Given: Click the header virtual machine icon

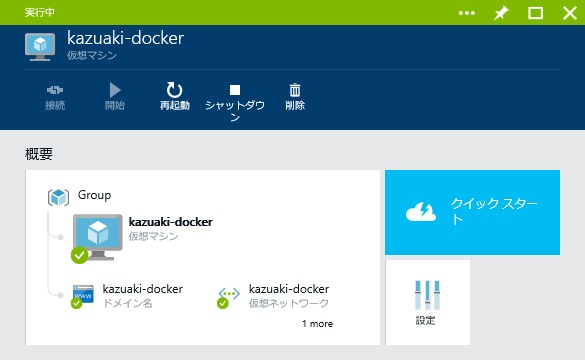Looking at the screenshot, I should coord(40,46).
